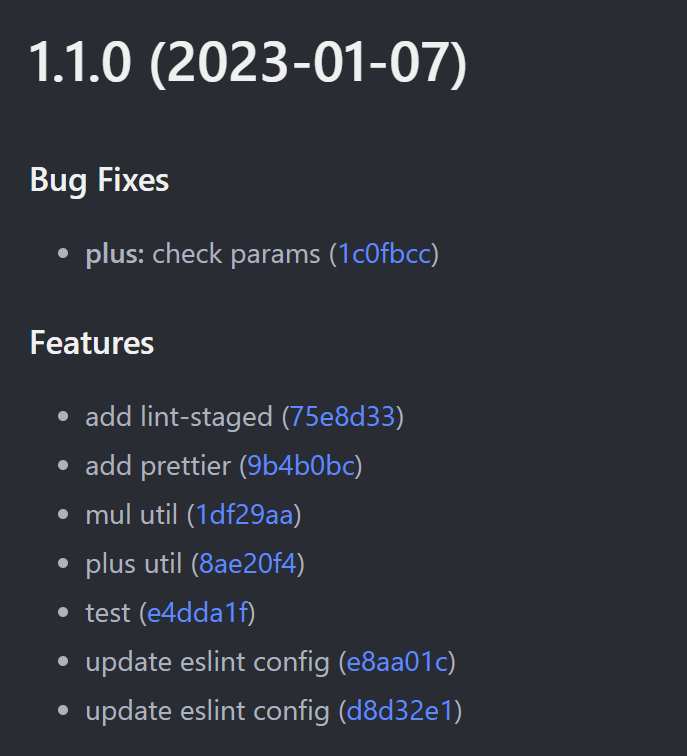Open commit link 9b4b0bc
Viewport: 687px width, 756px height.
click(301, 466)
